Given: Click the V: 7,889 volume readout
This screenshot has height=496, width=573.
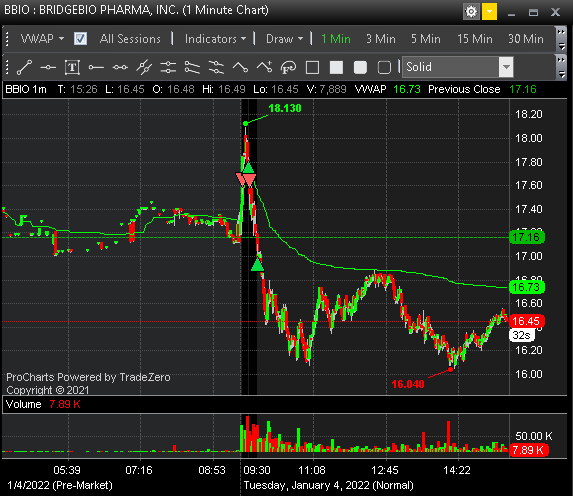Looking at the screenshot, I should coord(326,89).
